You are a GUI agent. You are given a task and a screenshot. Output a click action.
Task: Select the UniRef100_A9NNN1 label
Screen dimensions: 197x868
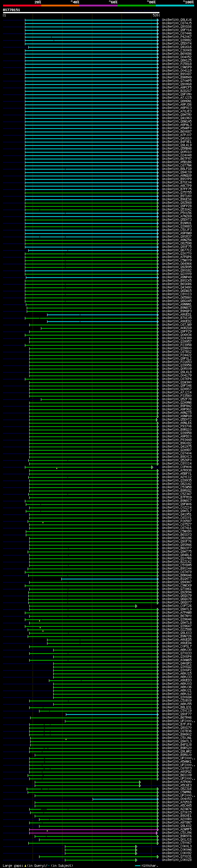[177, 304]
